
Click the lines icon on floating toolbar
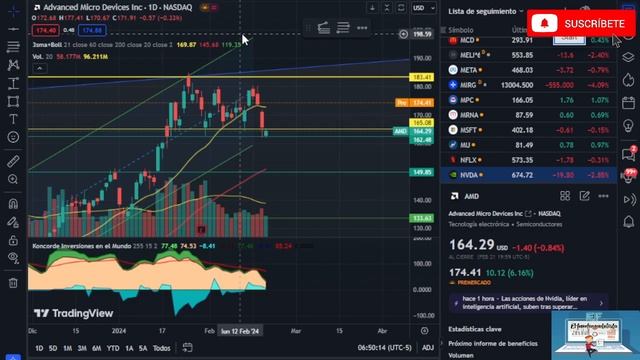(343, 28)
